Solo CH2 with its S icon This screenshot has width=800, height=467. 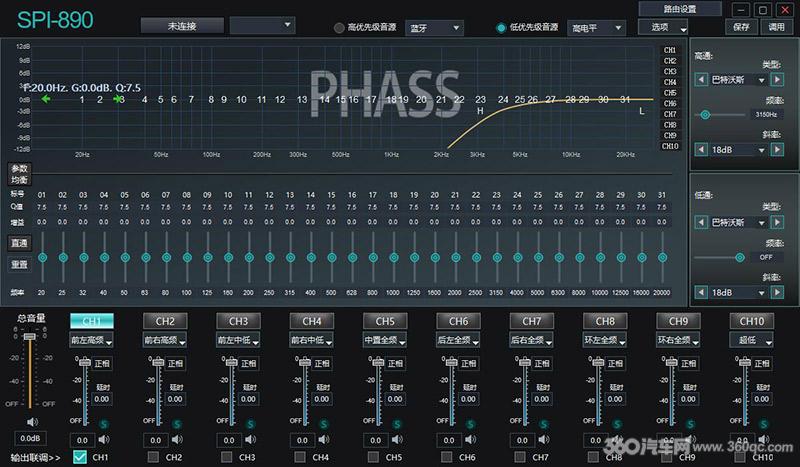click(178, 424)
